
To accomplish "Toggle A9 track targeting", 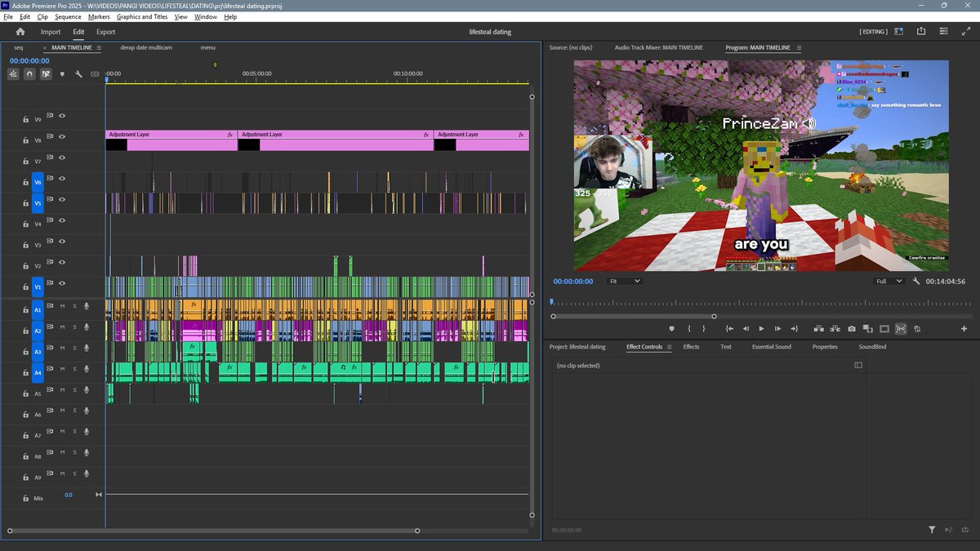I will [x=38, y=478].
